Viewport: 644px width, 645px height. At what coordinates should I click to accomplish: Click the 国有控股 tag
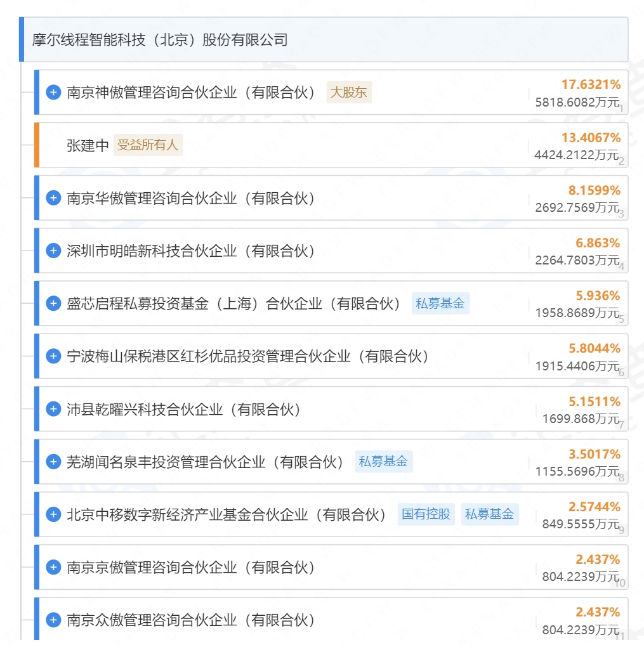coord(426,514)
